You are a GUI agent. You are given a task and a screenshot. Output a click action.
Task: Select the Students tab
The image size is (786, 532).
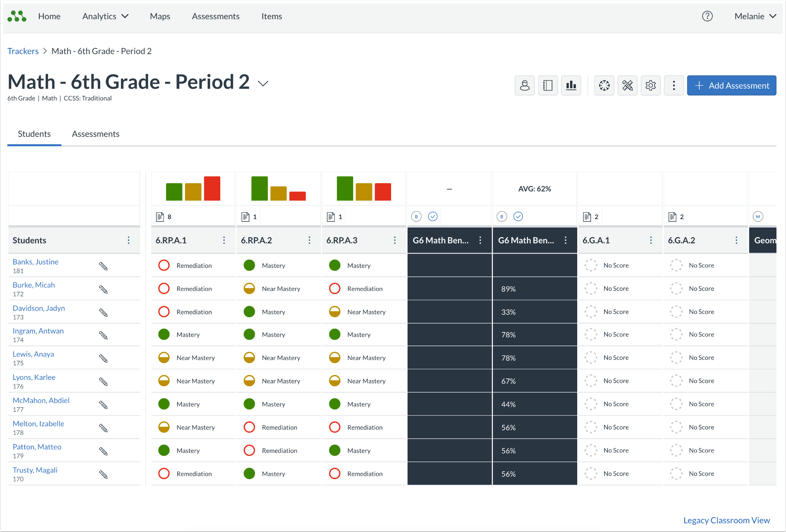click(x=34, y=134)
